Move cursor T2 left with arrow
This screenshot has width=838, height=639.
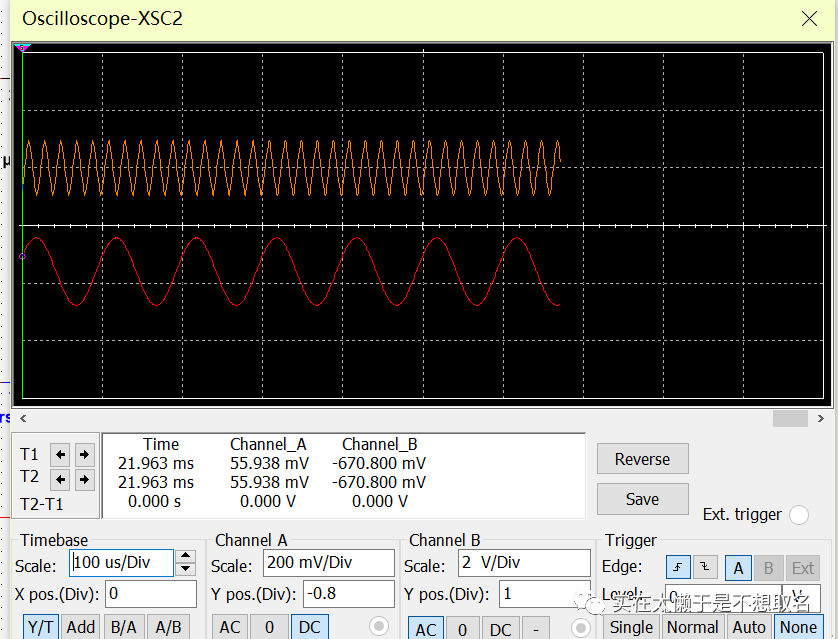(x=61, y=479)
